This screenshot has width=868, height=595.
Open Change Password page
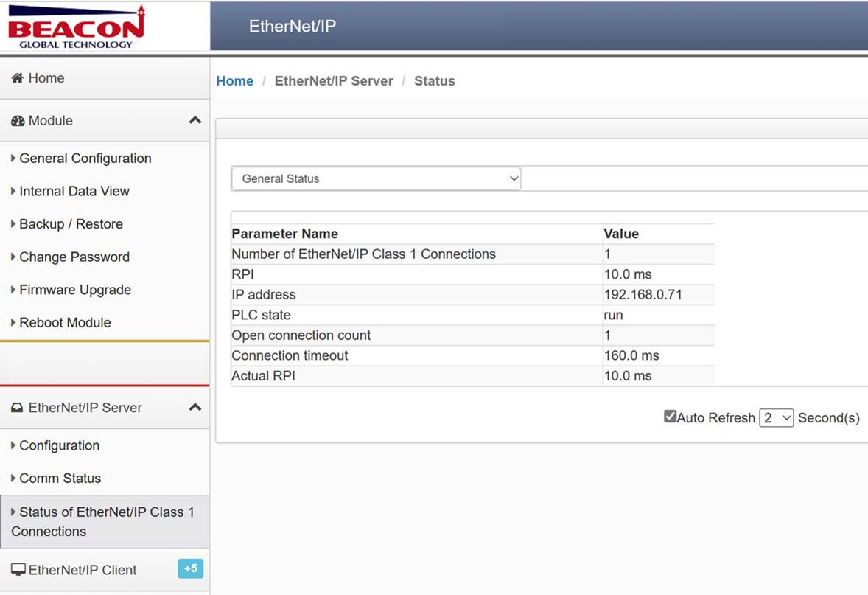pos(74,257)
